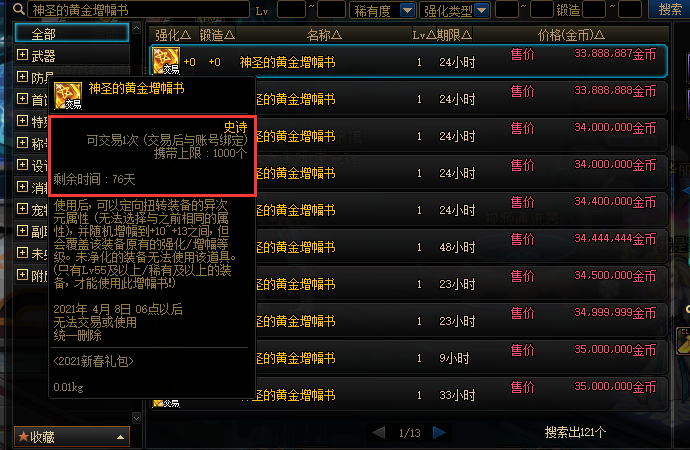Click the 搜索 search button
The height and width of the screenshot is (450, 690).
[669, 10]
